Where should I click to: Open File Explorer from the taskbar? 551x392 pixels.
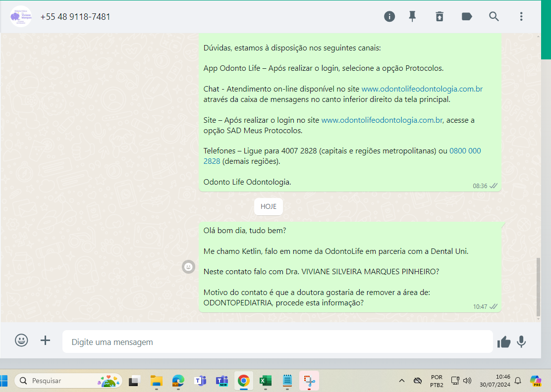click(x=157, y=381)
